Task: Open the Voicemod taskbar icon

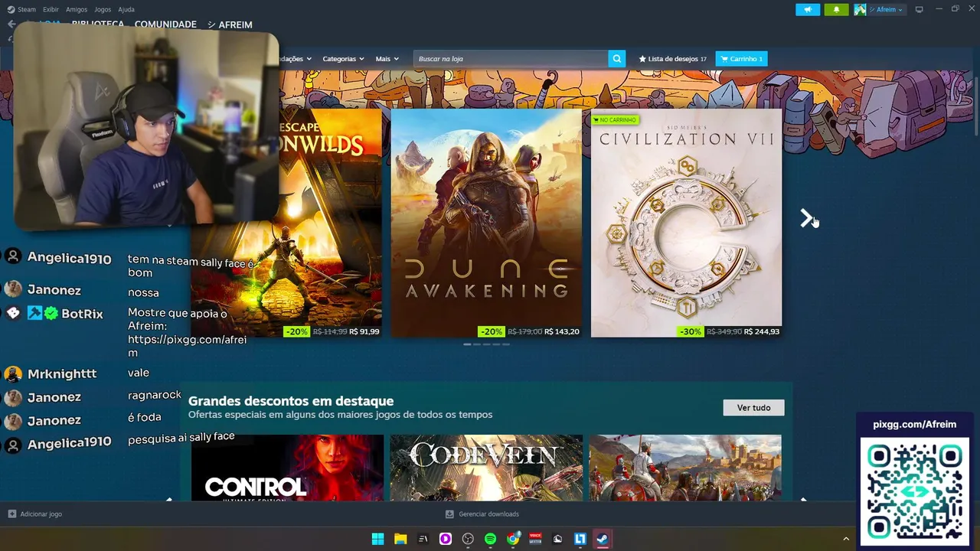Action: [x=535, y=539]
